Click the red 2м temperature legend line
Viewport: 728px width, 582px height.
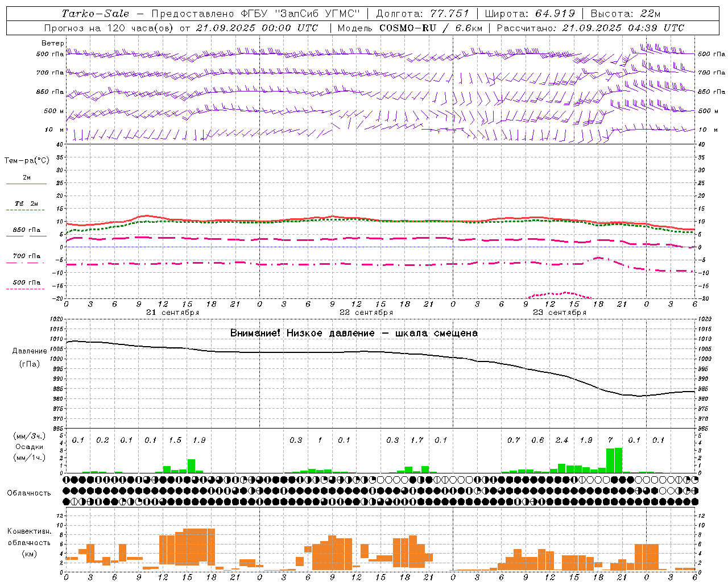(26, 184)
